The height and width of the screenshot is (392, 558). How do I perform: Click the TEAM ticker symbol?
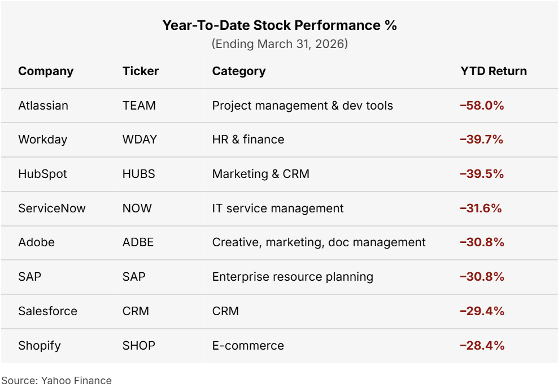tap(139, 106)
